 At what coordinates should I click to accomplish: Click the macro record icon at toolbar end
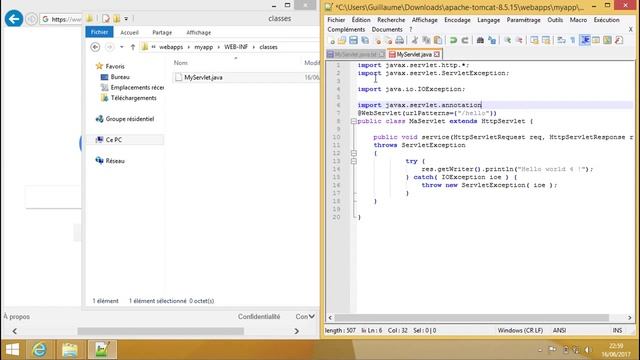[619, 40]
